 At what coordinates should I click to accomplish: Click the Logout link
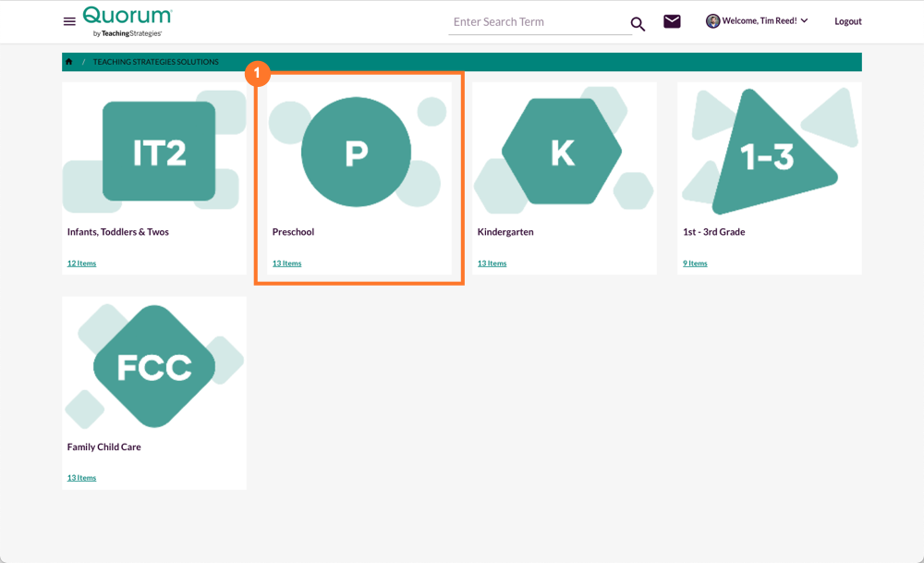[847, 20]
